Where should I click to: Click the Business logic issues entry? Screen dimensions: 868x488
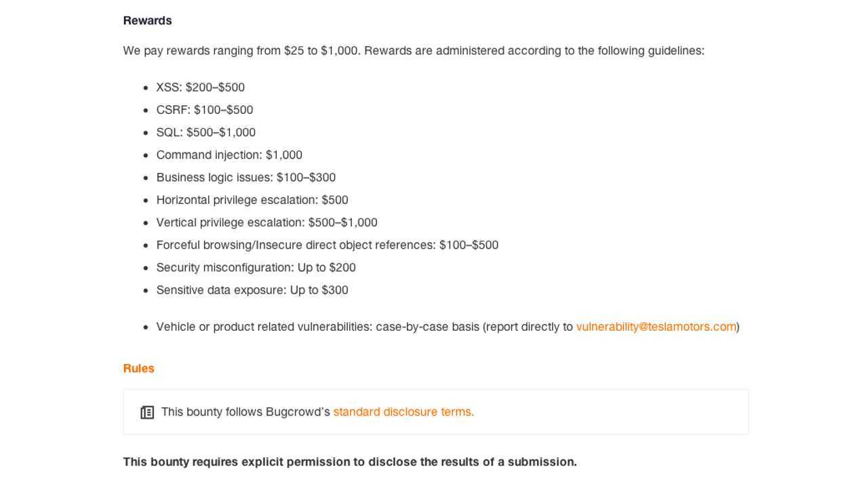click(x=246, y=178)
